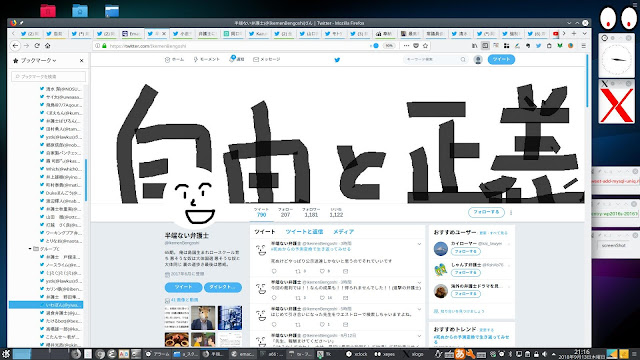Screen dimensions: 640x360
Task: Follow the カイローヤー suggested user
Action: click(466, 251)
